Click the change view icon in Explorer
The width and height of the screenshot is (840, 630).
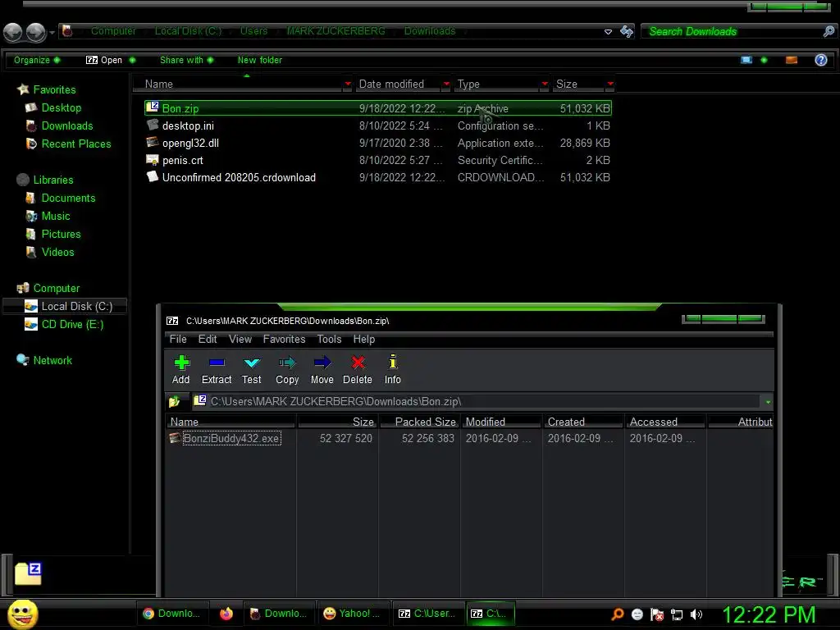point(746,60)
